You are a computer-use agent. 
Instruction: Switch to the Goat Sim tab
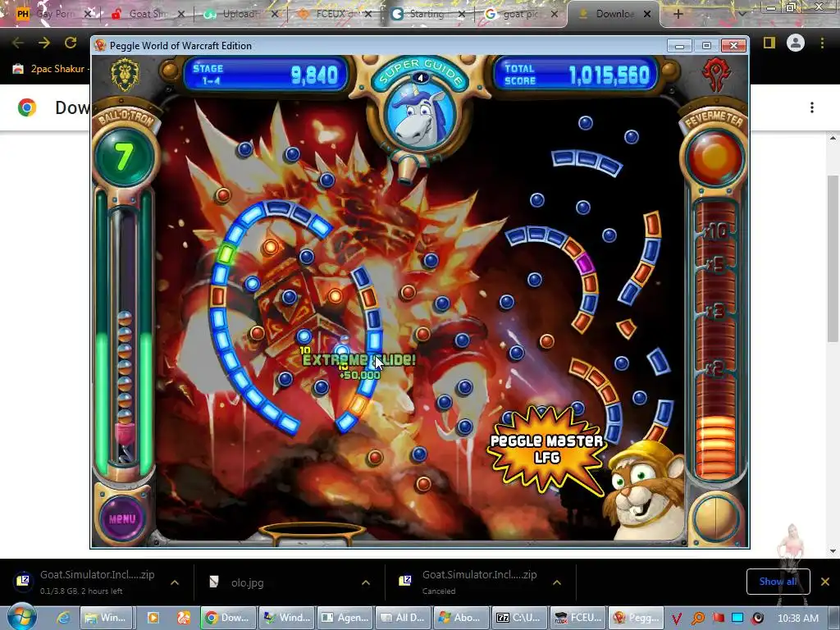tap(146, 15)
